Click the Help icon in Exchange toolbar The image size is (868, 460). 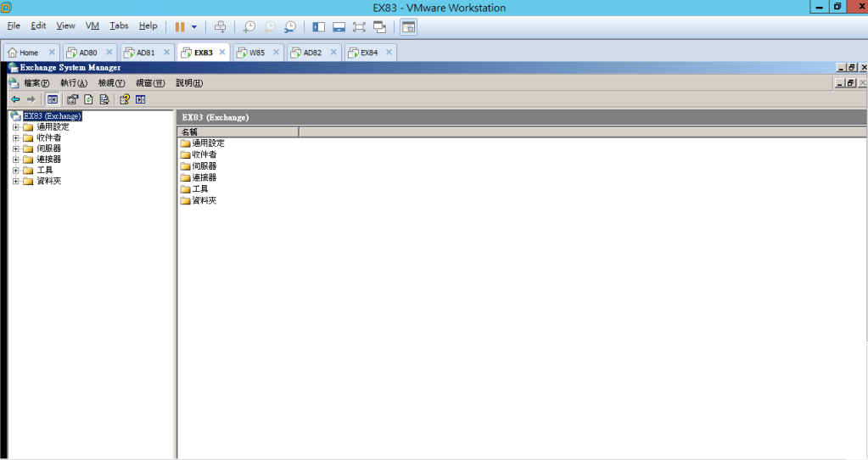pyautogui.click(x=125, y=99)
